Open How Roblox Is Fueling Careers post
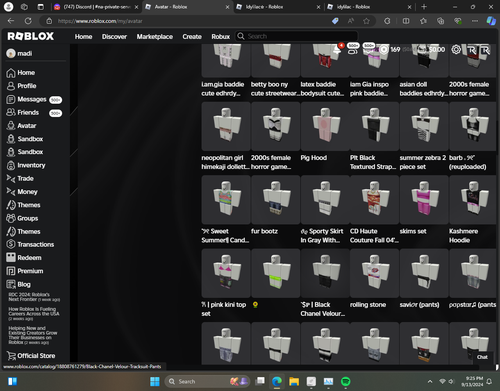The image size is (500, 391). 34,314
